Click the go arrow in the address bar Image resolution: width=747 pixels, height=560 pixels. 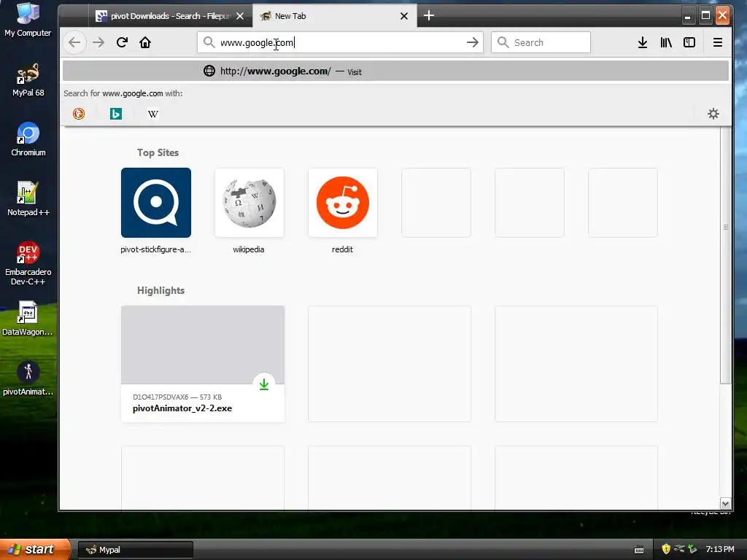click(472, 42)
